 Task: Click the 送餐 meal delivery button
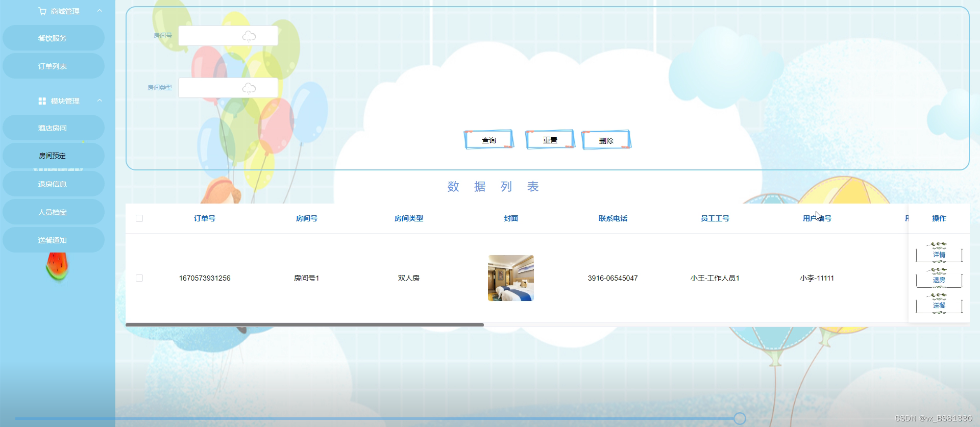pos(939,305)
